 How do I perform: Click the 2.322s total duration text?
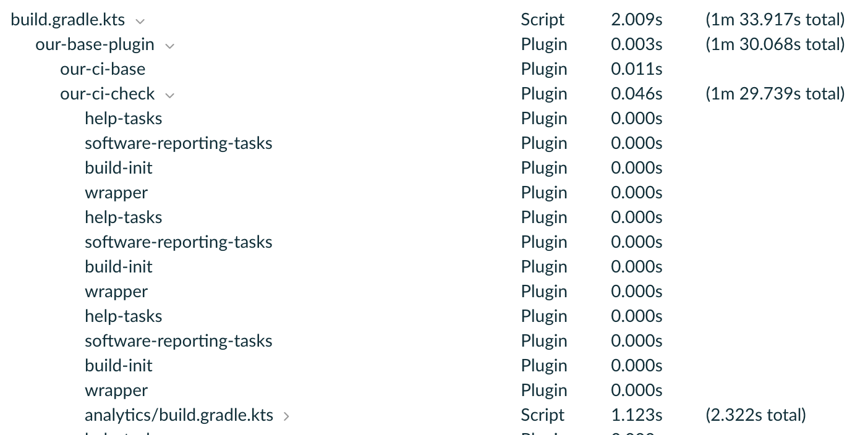coord(755,415)
